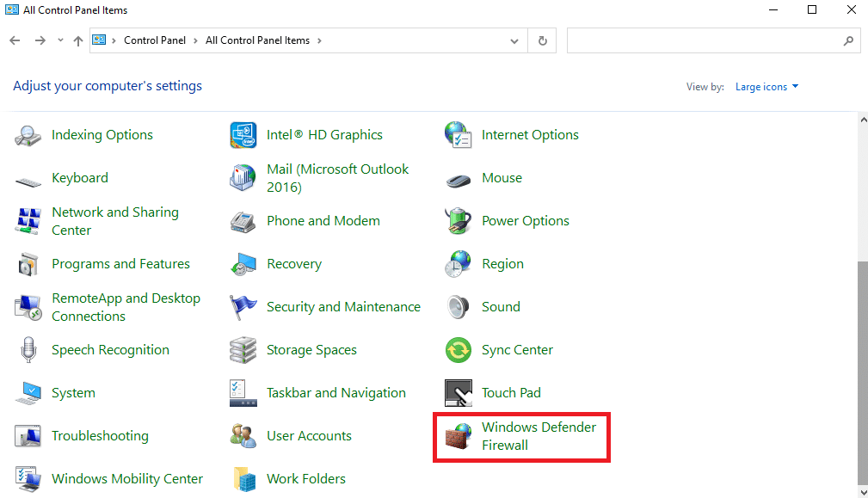Image resolution: width=868 pixels, height=498 pixels.
Task: Click the Security and Maintenance flag icon
Action: point(243,307)
